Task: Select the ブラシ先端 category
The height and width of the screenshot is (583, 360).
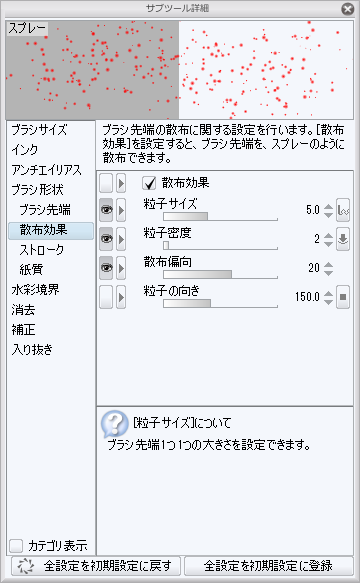Action: click(45, 210)
